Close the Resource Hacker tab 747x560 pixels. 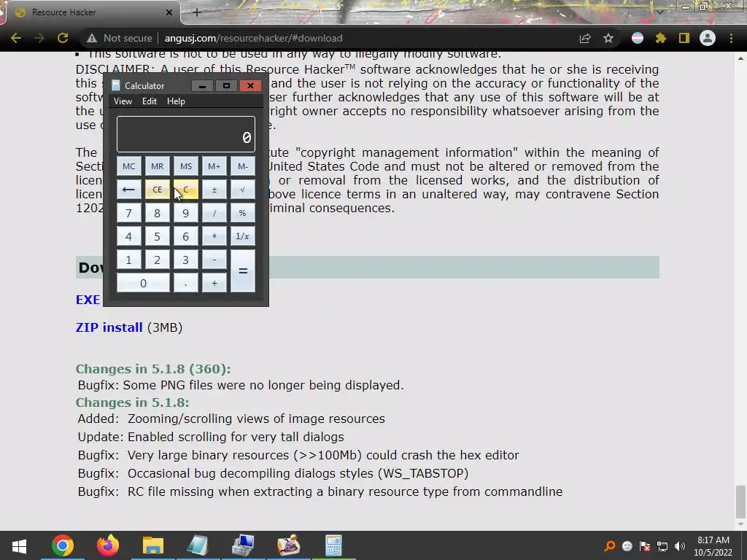(x=169, y=12)
